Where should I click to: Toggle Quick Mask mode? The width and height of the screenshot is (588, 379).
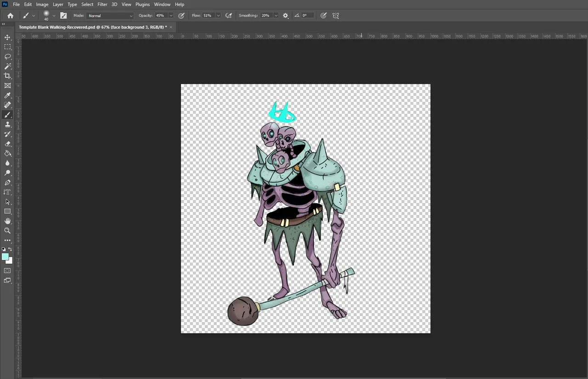coord(7,271)
